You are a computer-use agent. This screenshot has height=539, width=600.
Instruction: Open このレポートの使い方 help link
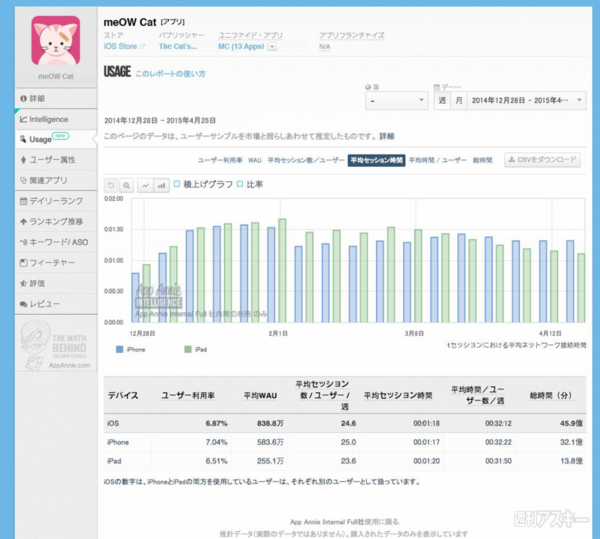pyautogui.click(x=170, y=73)
